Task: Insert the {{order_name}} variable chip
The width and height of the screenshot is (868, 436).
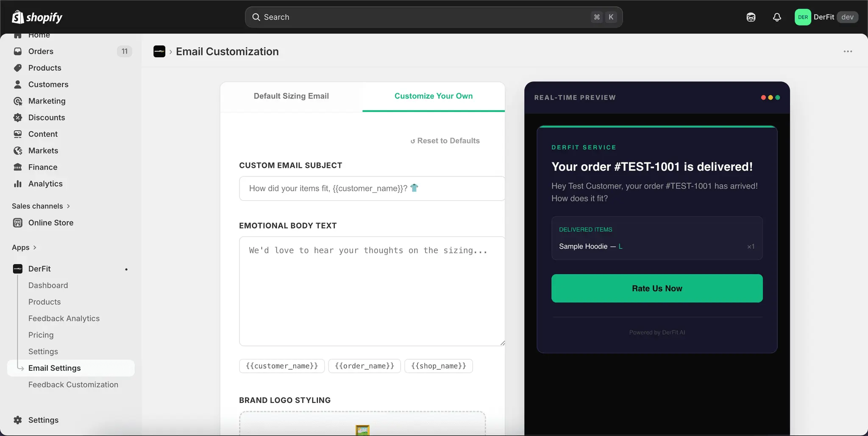Action: click(x=364, y=366)
